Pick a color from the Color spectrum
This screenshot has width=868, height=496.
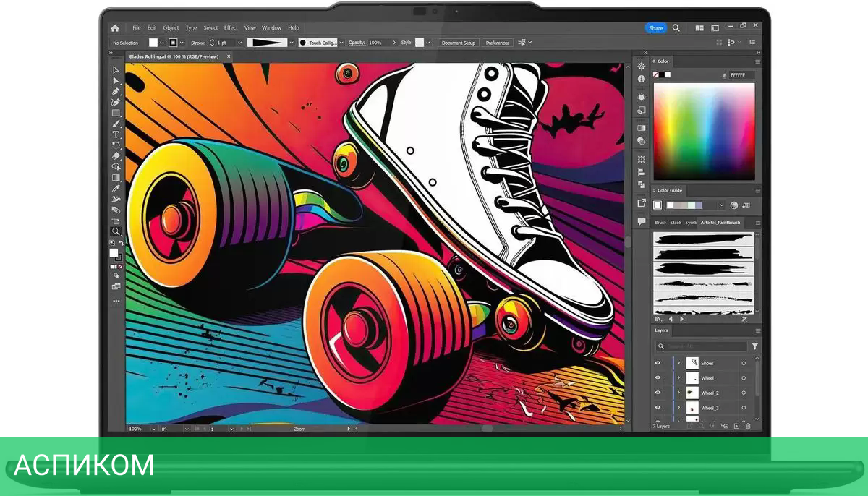coord(703,130)
